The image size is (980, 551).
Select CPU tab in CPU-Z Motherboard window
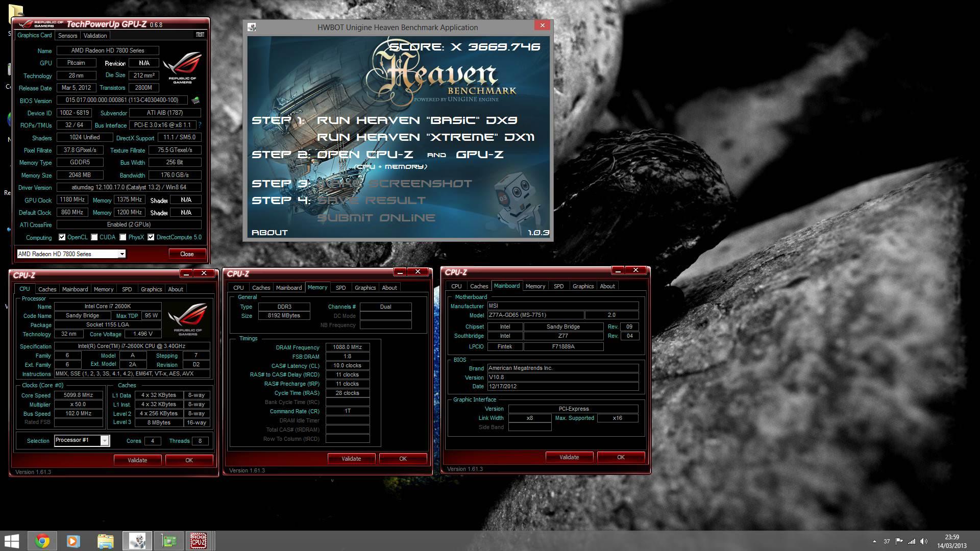click(456, 286)
